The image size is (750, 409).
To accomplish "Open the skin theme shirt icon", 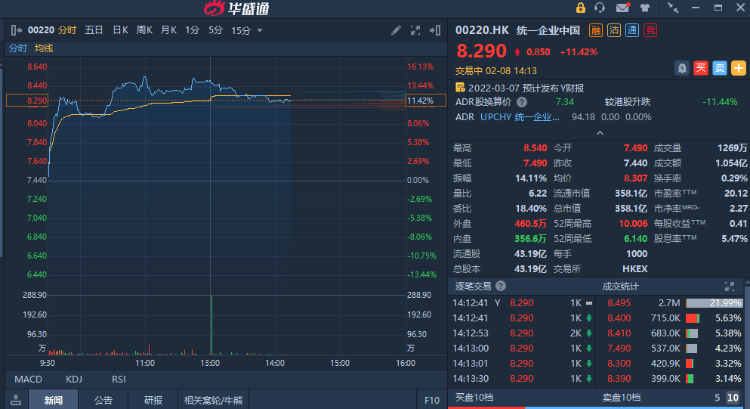I will 645,8.
